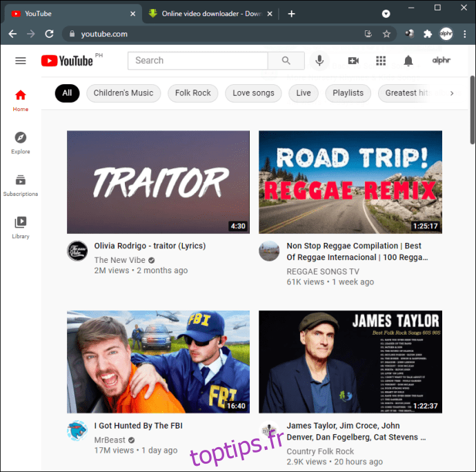Image resolution: width=476 pixels, height=472 pixels.
Task: Open a new browser tab
Action: [291, 14]
